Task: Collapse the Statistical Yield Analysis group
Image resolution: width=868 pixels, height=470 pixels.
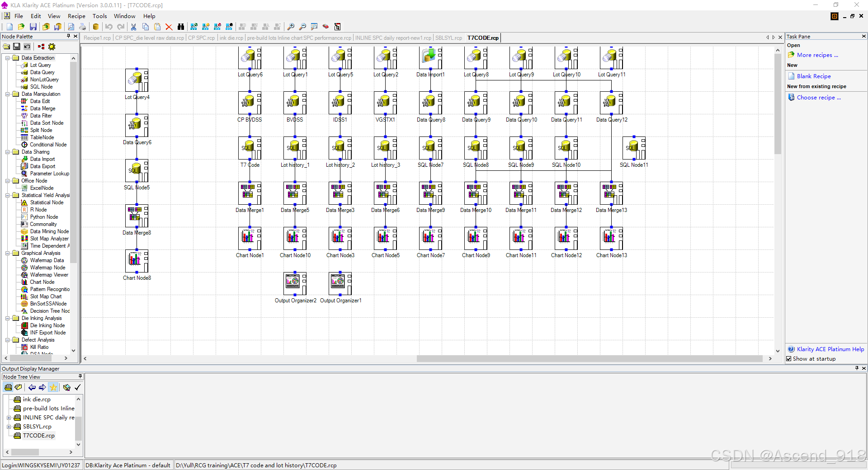Action: pos(8,195)
